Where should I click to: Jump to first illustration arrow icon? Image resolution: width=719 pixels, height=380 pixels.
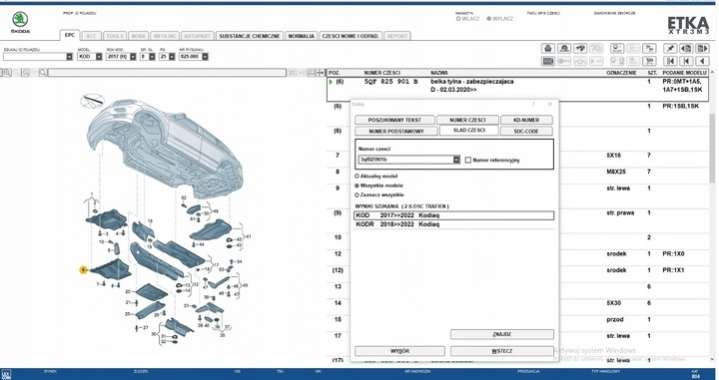pyautogui.click(x=671, y=61)
